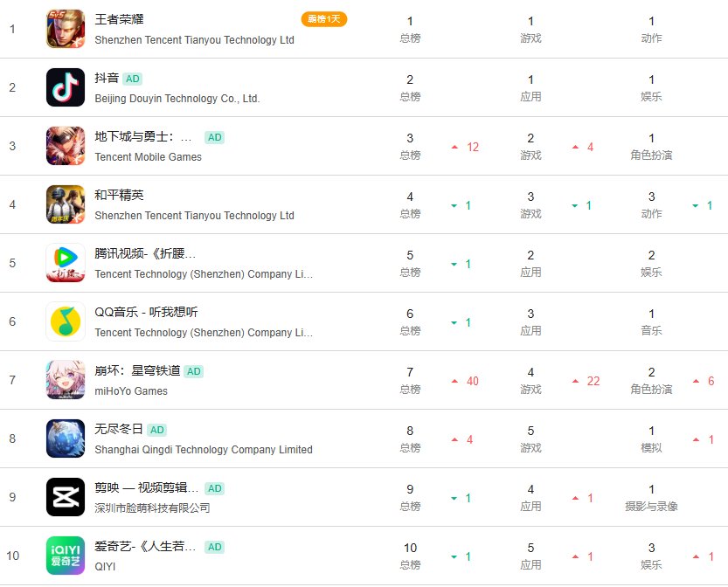Screen dimensions: 728x587
Task: Open the 抖音 app icon
Action: pos(66,87)
